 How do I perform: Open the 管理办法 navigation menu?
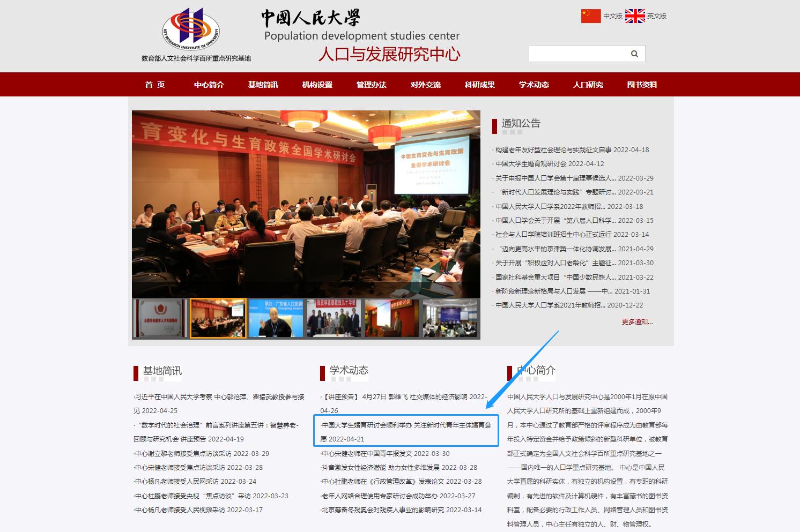click(372, 84)
